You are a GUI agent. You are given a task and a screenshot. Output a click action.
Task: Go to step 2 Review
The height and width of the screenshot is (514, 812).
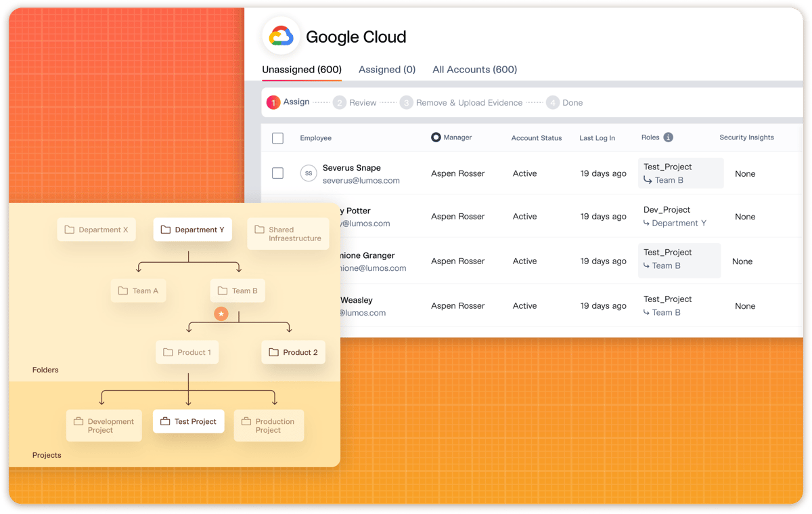coord(355,103)
